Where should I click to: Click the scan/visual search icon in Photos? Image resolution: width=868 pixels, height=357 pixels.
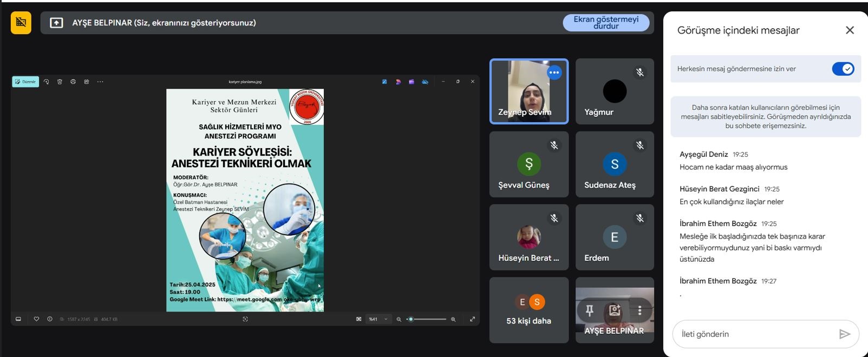(245, 319)
